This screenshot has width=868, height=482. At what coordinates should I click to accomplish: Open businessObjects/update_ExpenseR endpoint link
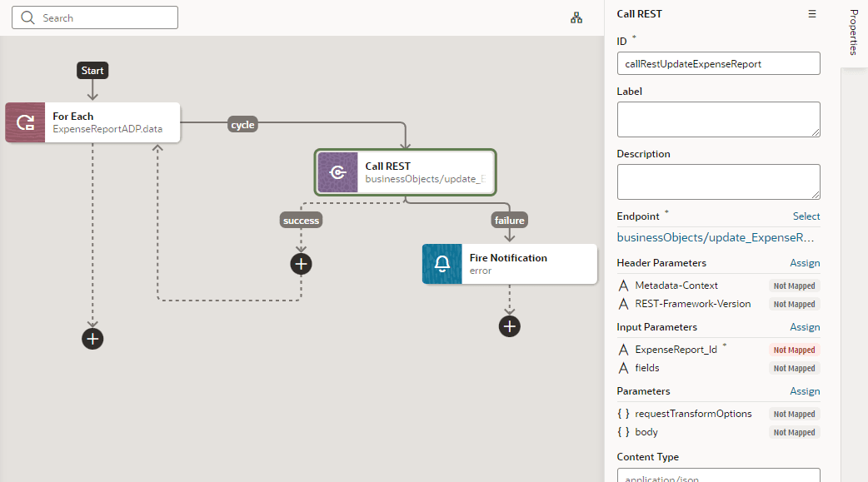coord(716,237)
